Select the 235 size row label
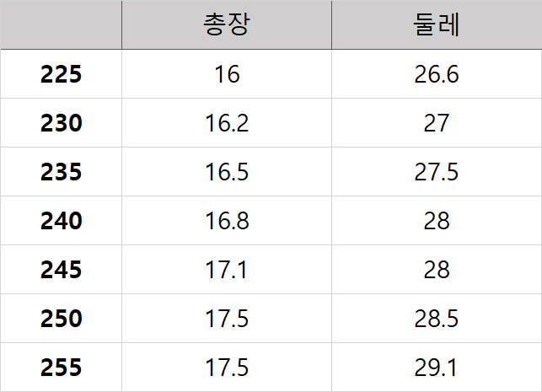 (x=62, y=172)
